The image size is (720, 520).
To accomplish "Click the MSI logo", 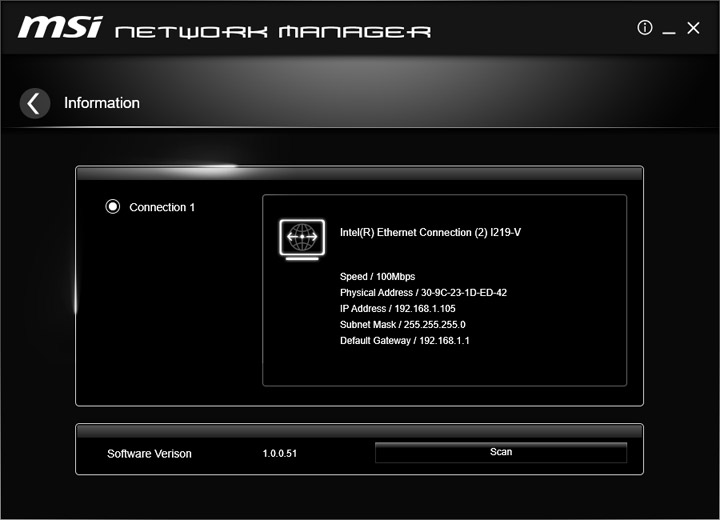I will (60, 28).
